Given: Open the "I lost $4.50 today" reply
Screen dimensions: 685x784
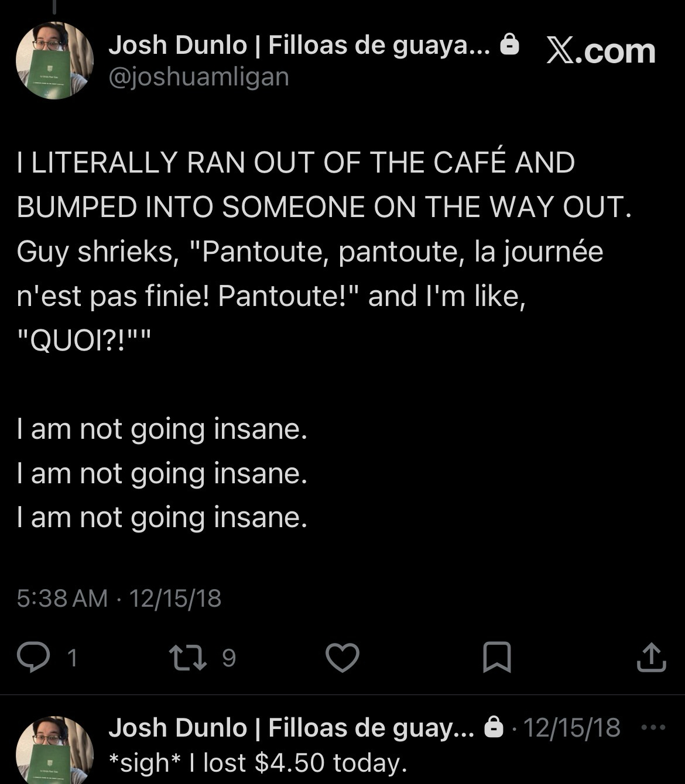Looking at the screenshot, I should [x=258, y=762].
